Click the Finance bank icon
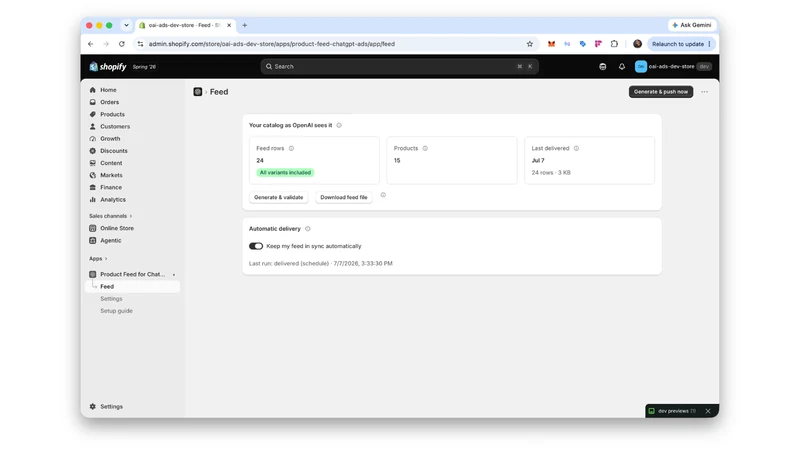This screenshot has width=800, height=450. coord(92,187)
